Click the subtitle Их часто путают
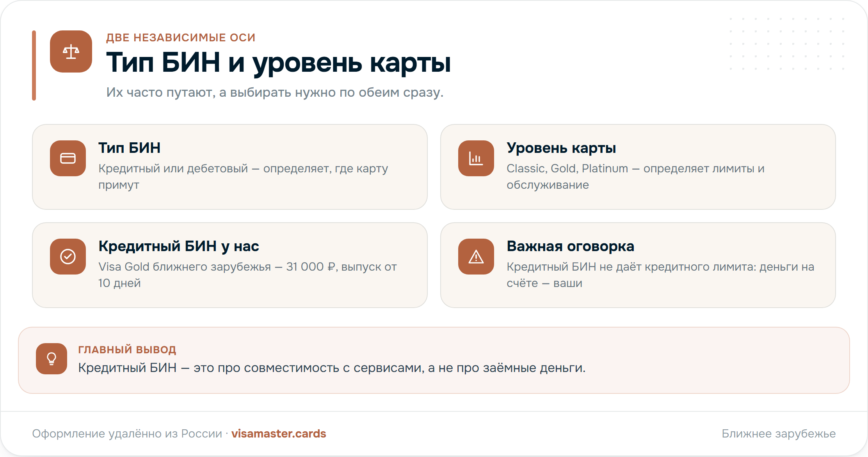 (x=275, y=92)
